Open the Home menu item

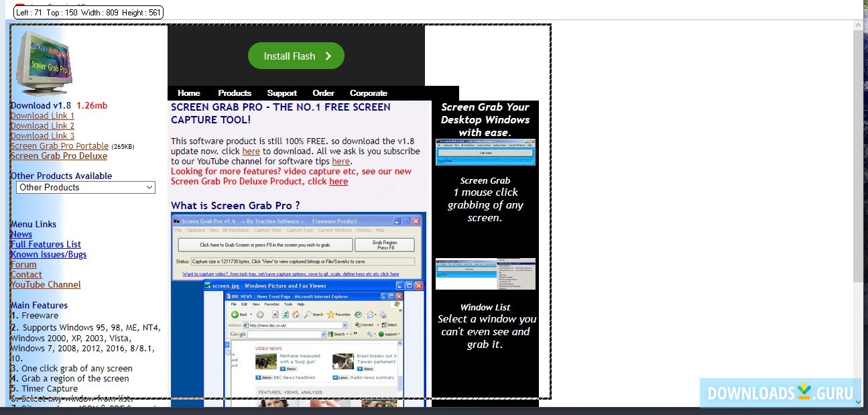[189, 93]
